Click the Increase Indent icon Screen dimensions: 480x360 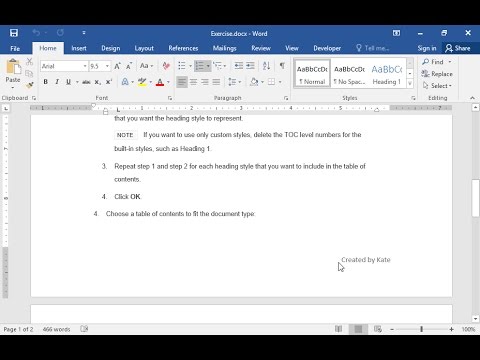(x=250, y=66)
